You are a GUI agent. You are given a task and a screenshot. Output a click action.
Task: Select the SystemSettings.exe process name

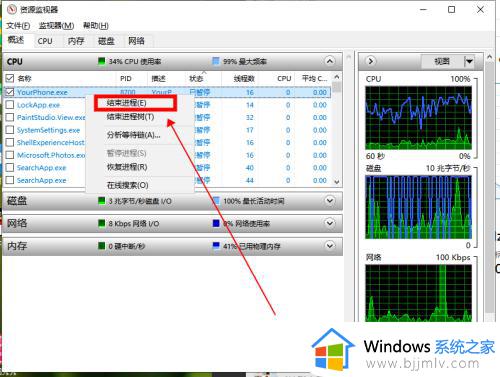pos(48,130)
